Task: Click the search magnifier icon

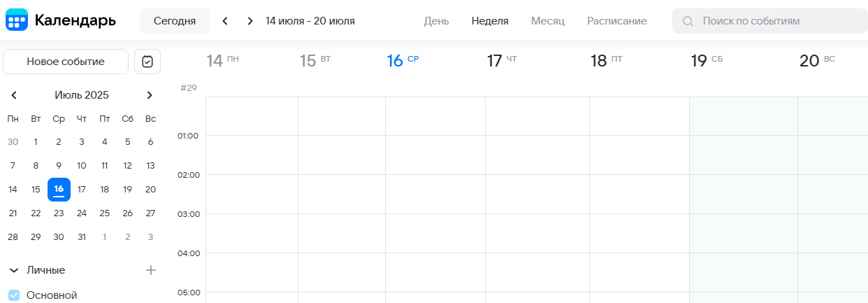Action: coord(688,21)
